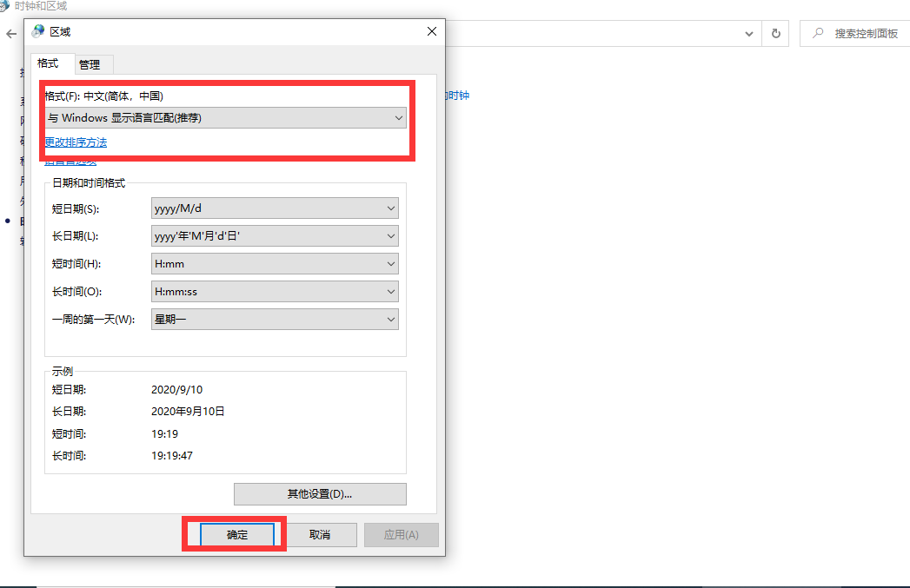The image size is (910, 588).
Task: Click the back navigation arrow
Action: [10, 34]
